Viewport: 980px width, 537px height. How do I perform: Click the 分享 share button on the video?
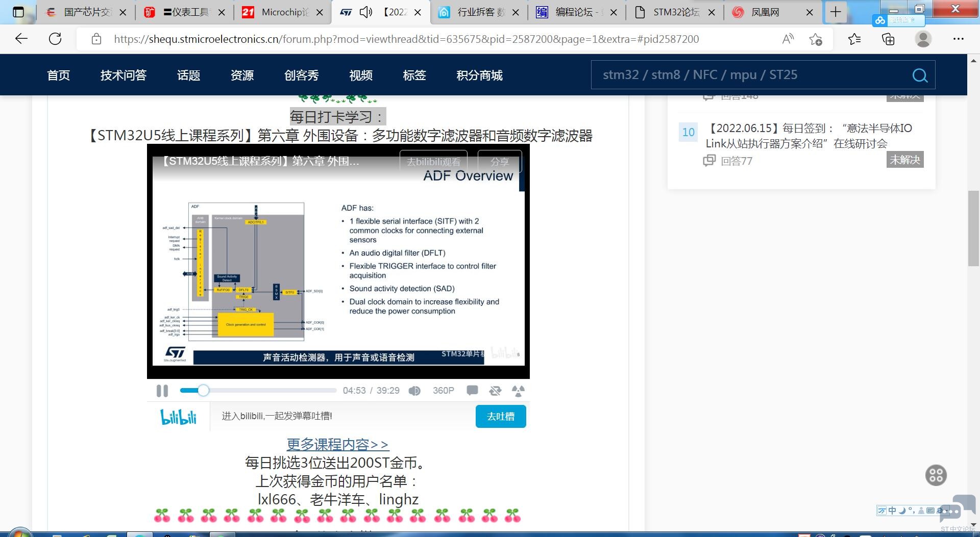pos(500,162)
